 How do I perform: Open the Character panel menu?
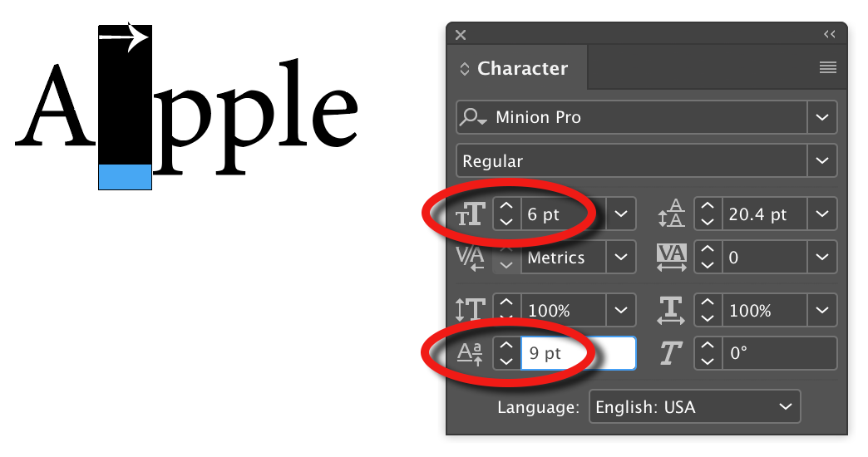click(827, 68)
